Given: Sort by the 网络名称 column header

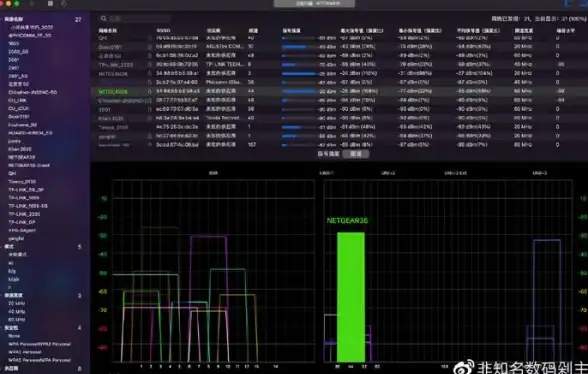Looking at the screenshot, I should (108, 30).
